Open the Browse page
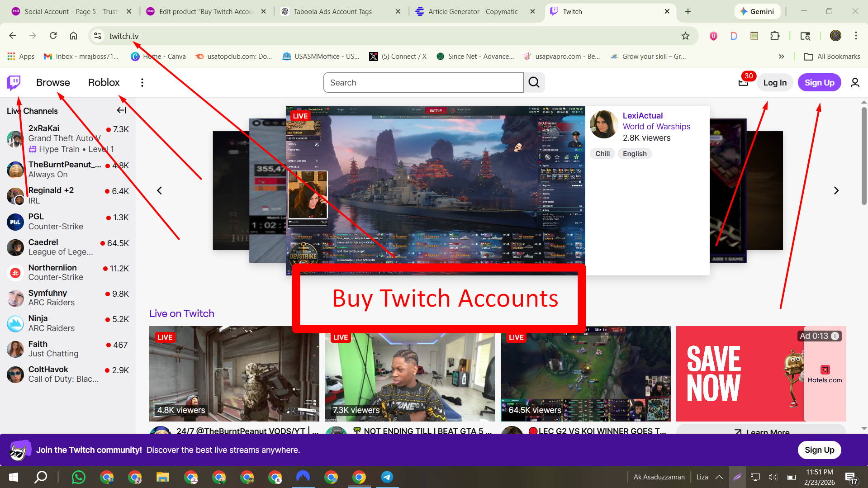868x488 pixels. coord(53,82)
